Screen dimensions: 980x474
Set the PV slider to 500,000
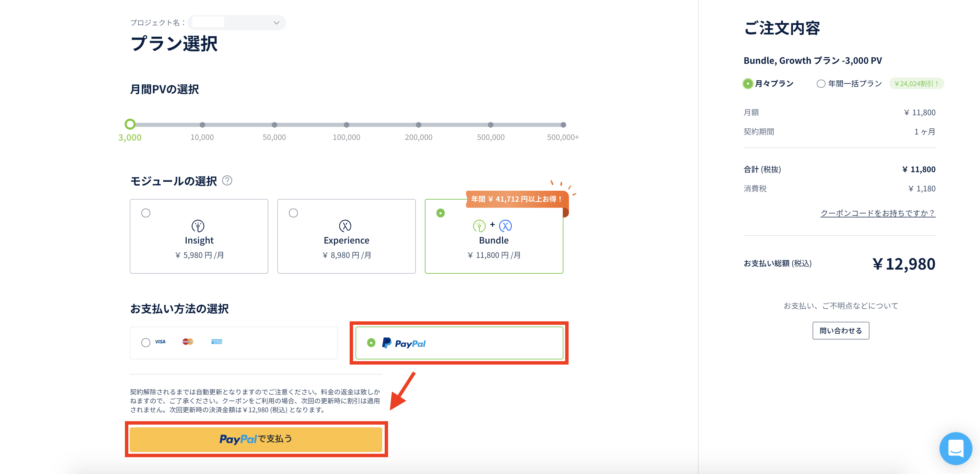point(491,125)
